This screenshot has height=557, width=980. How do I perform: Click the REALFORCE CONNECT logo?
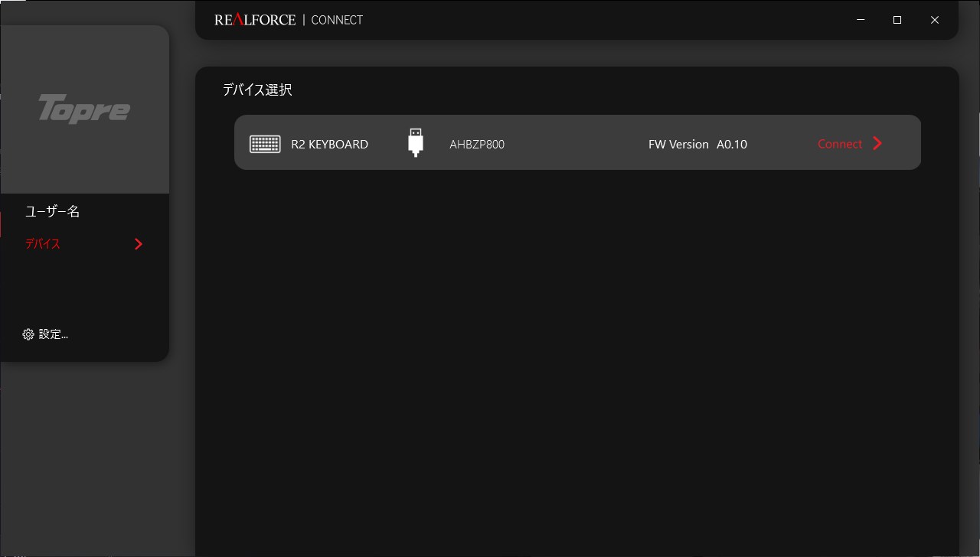click(x=289, y=20)
